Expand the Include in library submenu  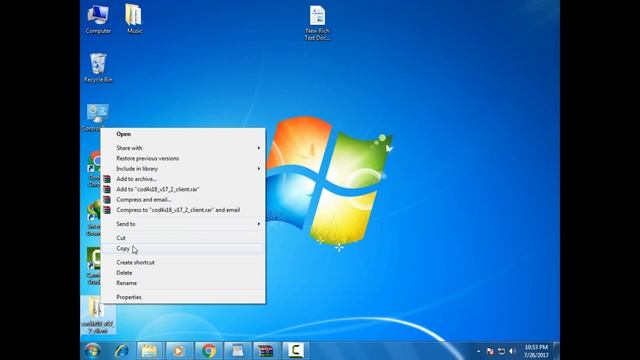pos(183,169)
